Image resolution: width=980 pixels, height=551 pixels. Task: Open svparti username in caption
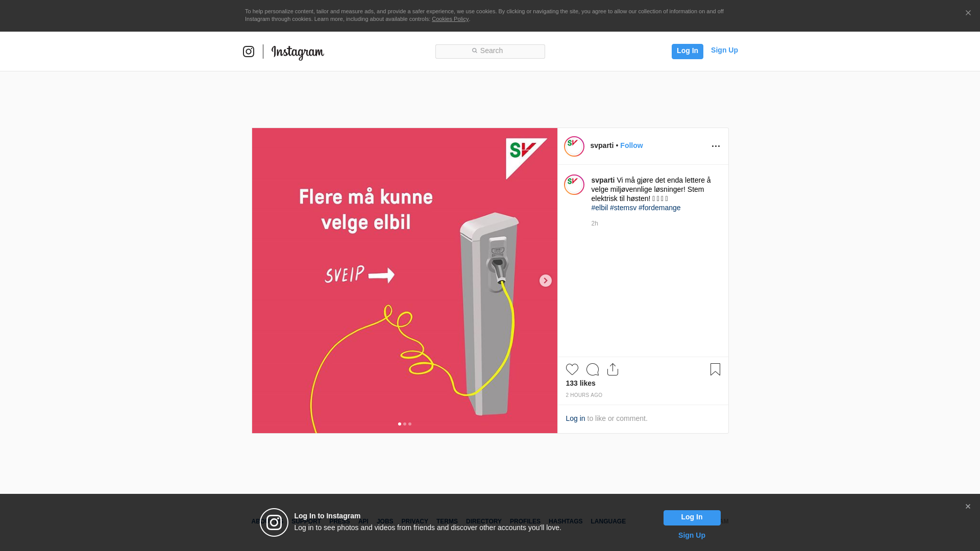tap(603, 180)
